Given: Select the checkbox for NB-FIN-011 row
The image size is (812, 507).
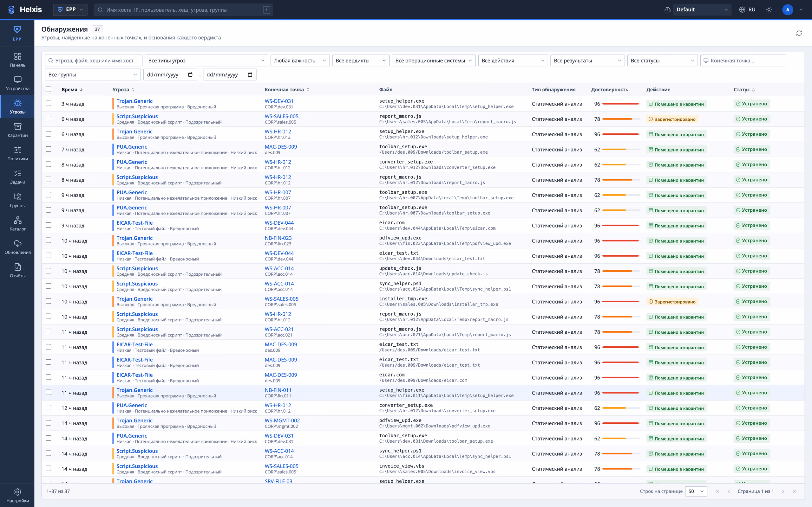Looking at the screenshot, I should click(49, 392).
